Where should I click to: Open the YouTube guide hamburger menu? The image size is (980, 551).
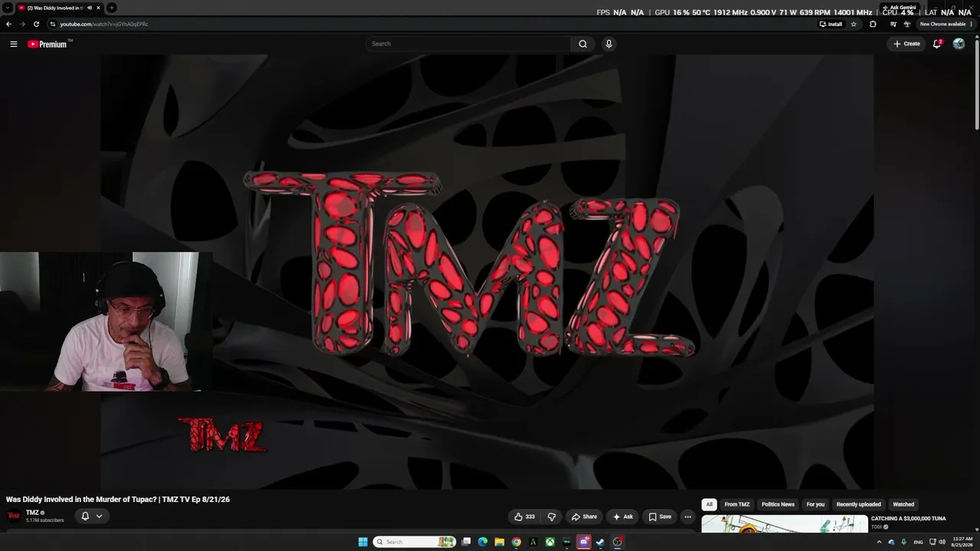(13, 44)
